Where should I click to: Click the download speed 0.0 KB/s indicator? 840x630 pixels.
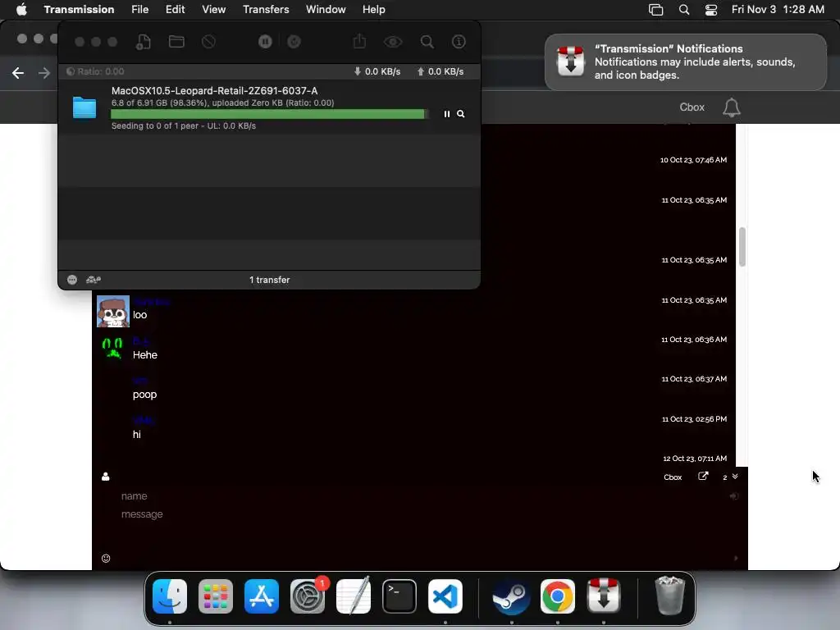tap(377, 71)
